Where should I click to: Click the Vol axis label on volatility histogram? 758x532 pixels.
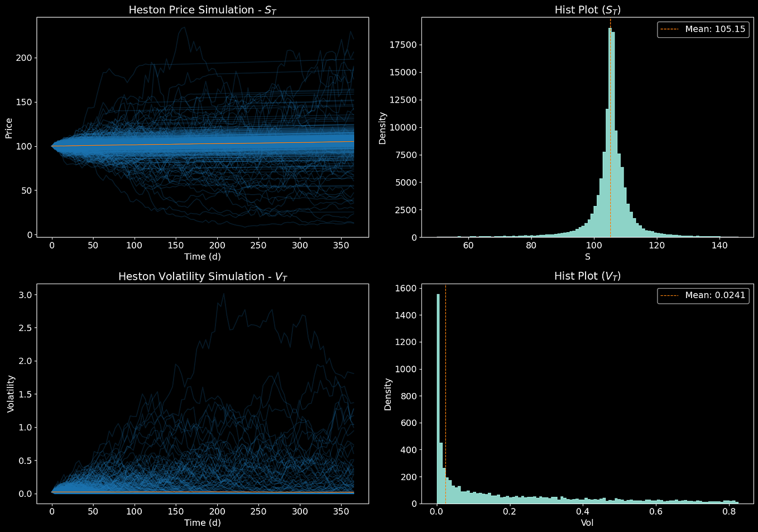point(587,523)
